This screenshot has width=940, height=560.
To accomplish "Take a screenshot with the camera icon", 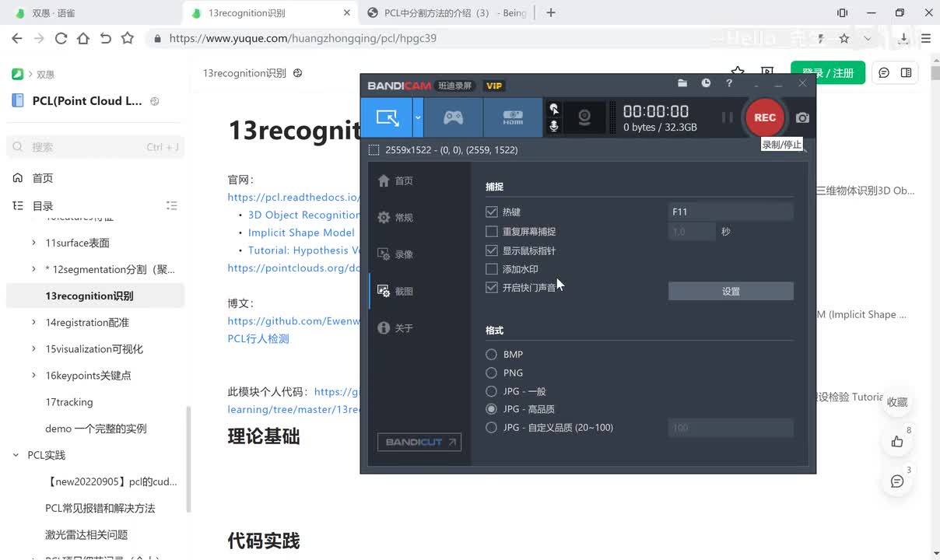I will [x=802, y=117].
